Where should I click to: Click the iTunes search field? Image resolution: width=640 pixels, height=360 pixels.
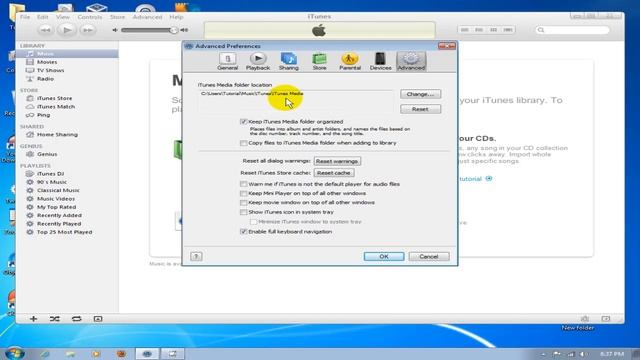pos(573,30)
